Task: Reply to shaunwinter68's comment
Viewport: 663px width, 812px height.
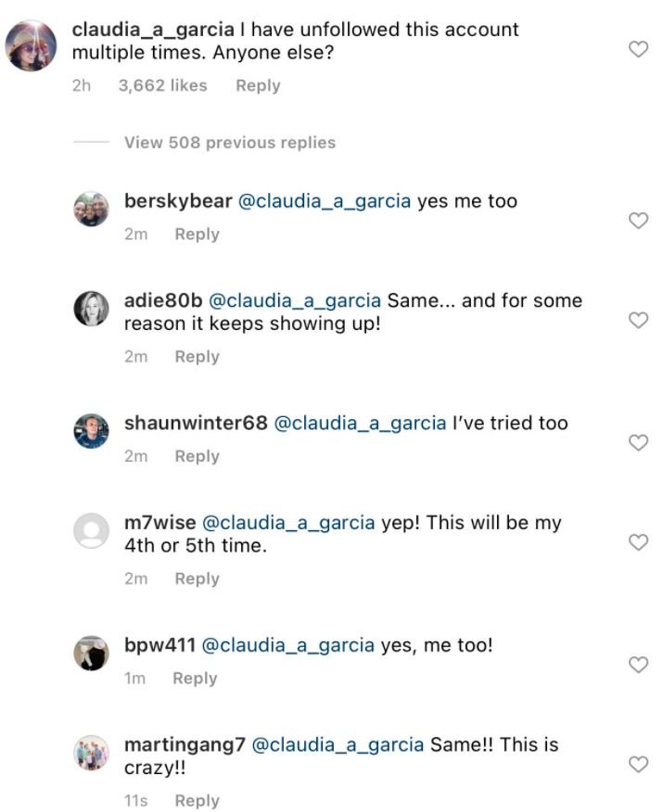Action: coord(197,456)
